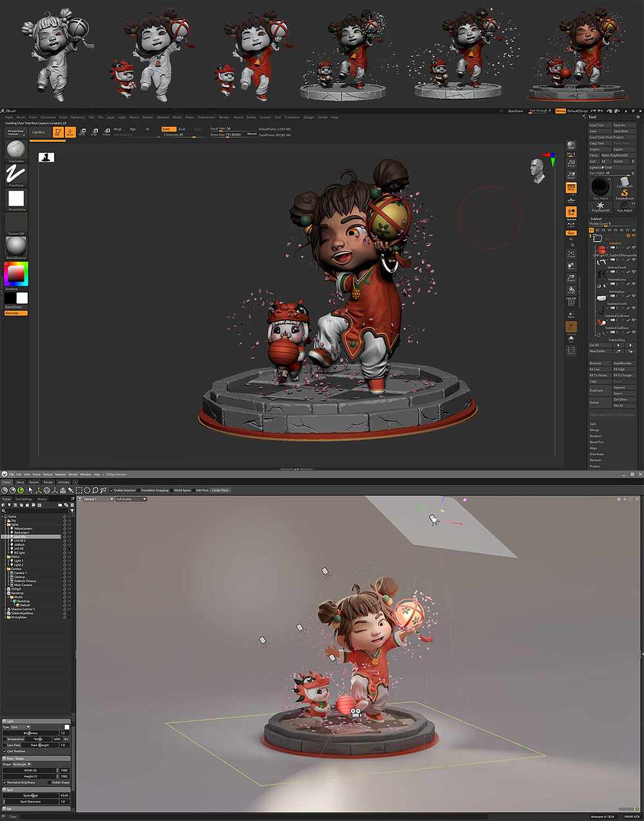
Task: Select the rectangle marquee selection icon
Action: [x=79, y=490]
